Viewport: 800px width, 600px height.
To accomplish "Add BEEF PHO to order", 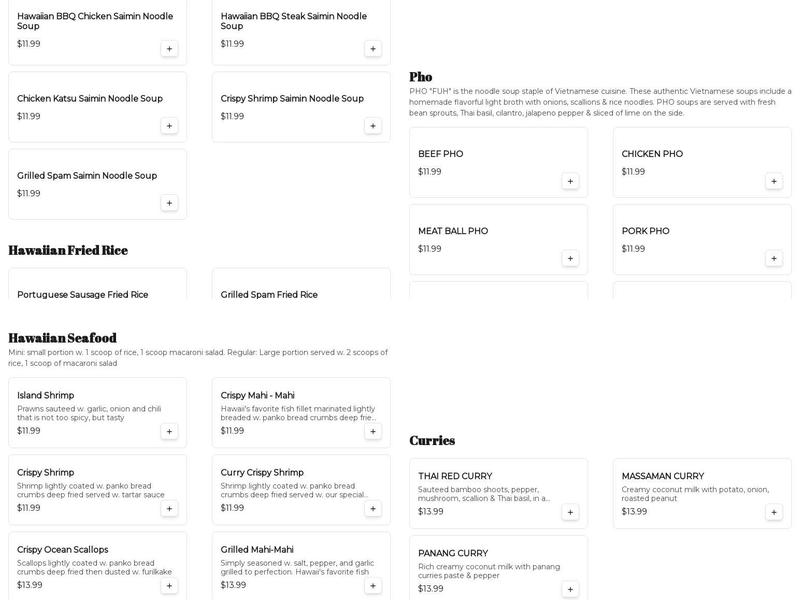I will click(x=570, y=181).
